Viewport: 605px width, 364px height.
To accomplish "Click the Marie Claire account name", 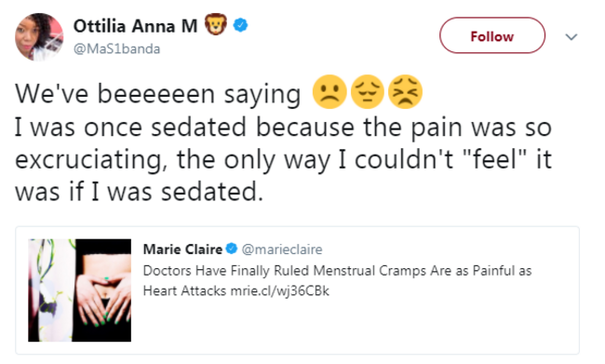I will tap(182, 249).
